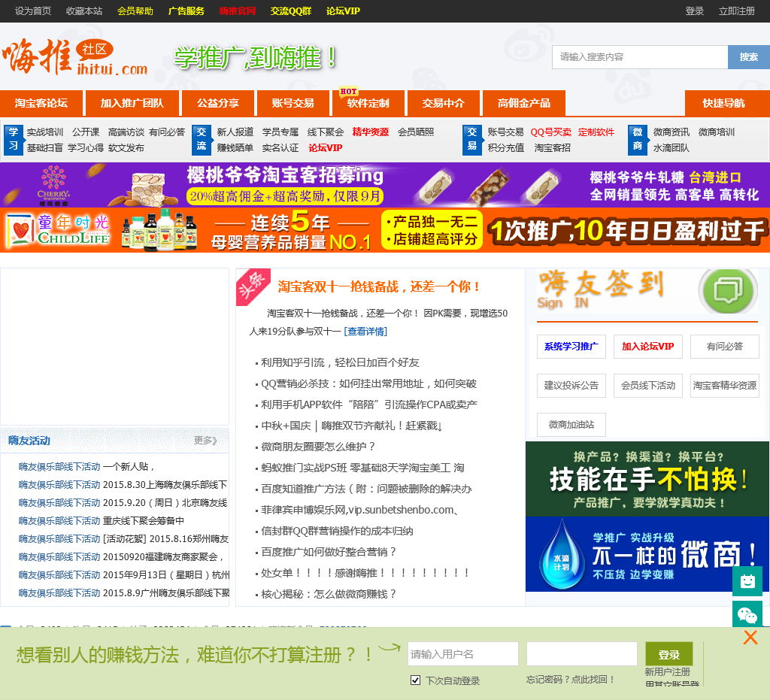Image resolution: width=770 pixels, height=700 pixels.
Task: Open the 不一样的微商 blue ad banner
Action: [x=647, y=554]
